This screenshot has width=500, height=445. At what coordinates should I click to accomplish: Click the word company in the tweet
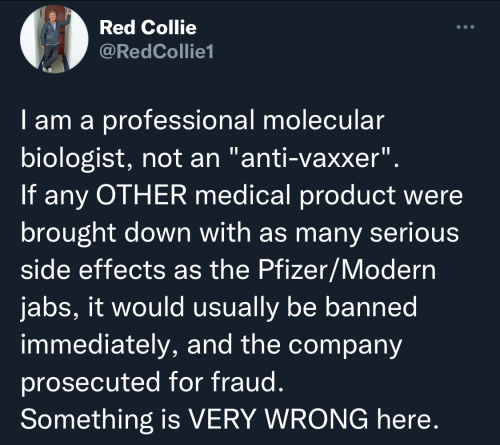coord(345,346)
